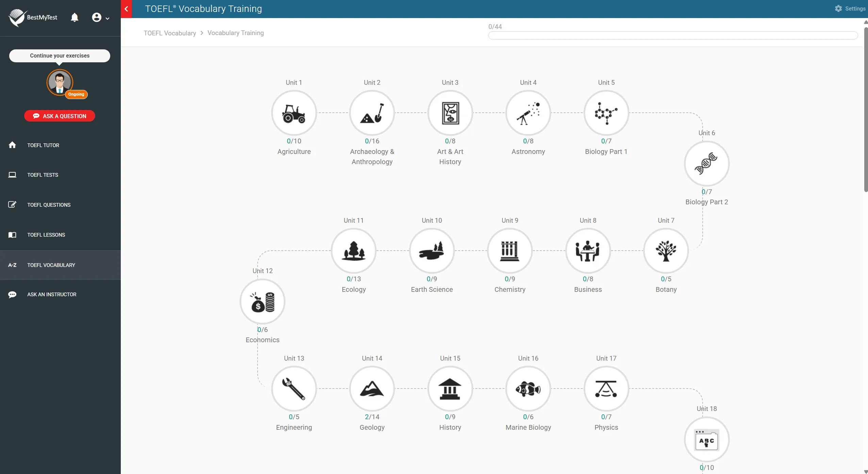Screen dimensions: 868x474
Task: Select the Chemistry test tubes icon
Action: (x=510, y=251)
